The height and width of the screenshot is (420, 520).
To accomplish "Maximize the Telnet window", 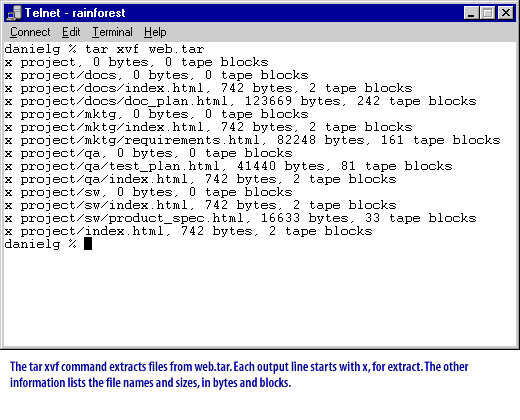I will pos(487,13).
